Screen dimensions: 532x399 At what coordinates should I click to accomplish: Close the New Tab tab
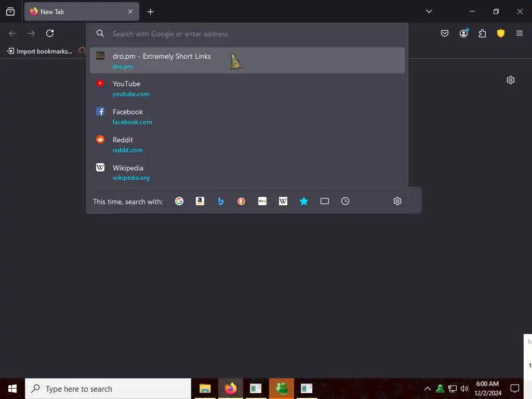pyautogui.click(x=130, y=11)
